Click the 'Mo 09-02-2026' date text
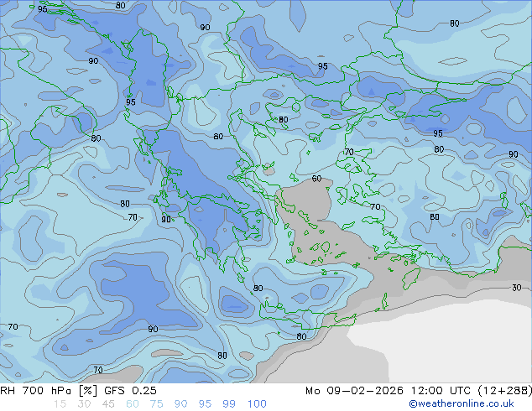Image resolution: width=532 pixels, height=411 pixels. pos(355,391)
